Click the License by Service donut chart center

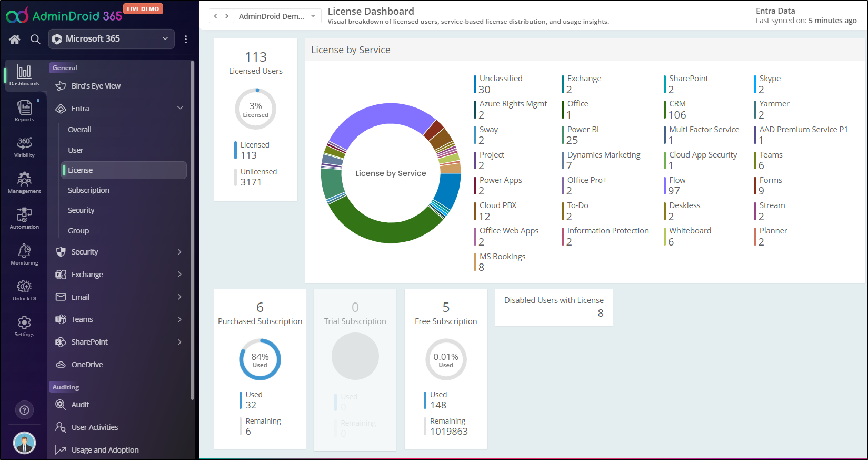point(391,173)
